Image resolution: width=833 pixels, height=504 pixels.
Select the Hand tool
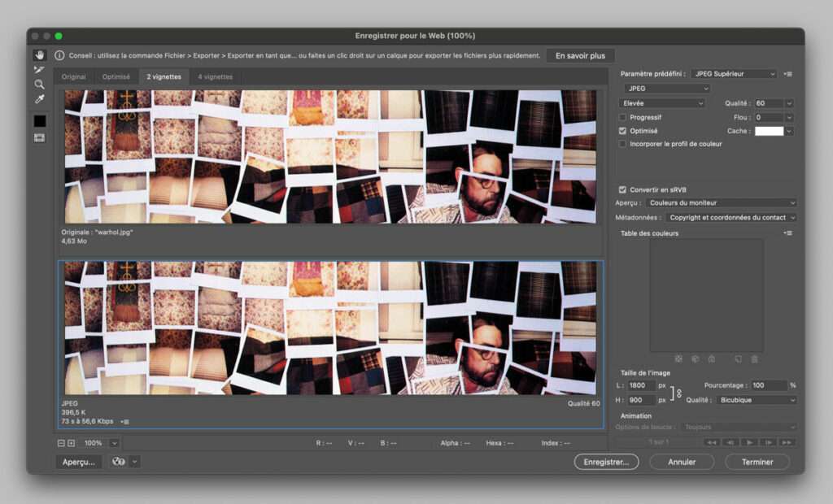coord(39,55)
